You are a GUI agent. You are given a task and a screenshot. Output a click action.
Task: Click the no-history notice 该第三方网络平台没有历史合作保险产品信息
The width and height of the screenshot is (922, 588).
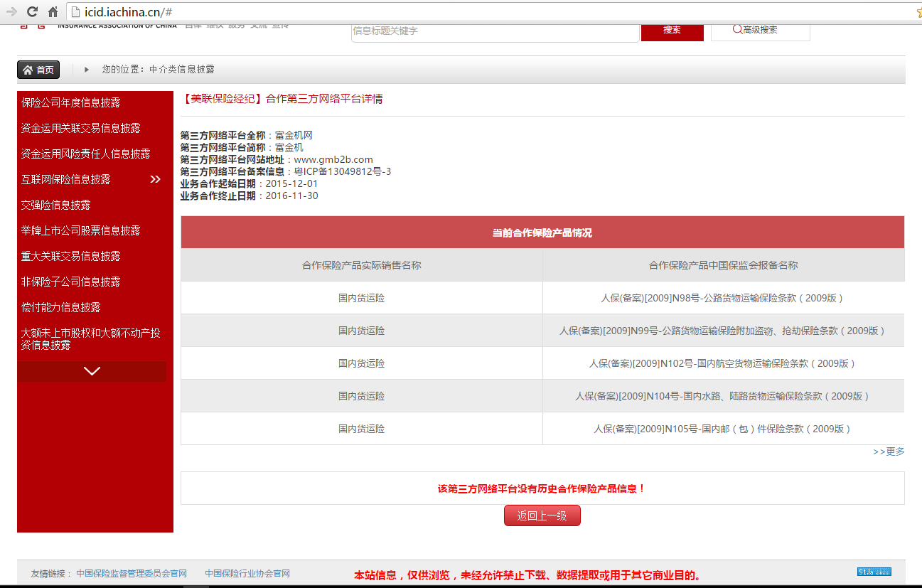point(542,488)
